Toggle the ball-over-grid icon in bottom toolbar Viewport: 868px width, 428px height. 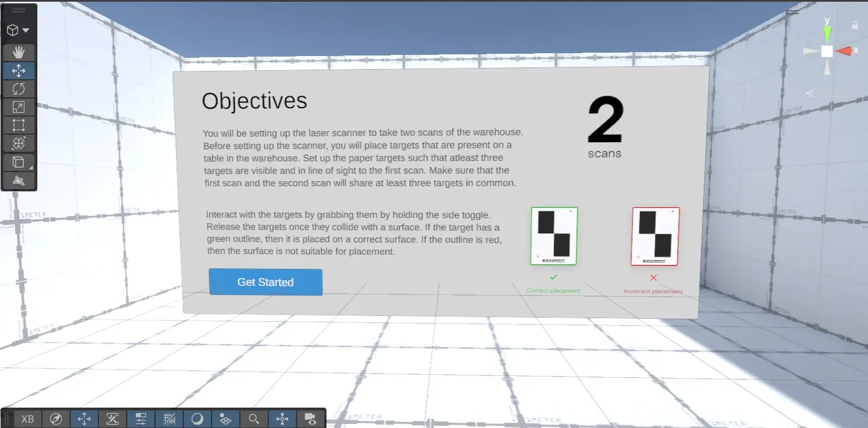coord(226,419)
